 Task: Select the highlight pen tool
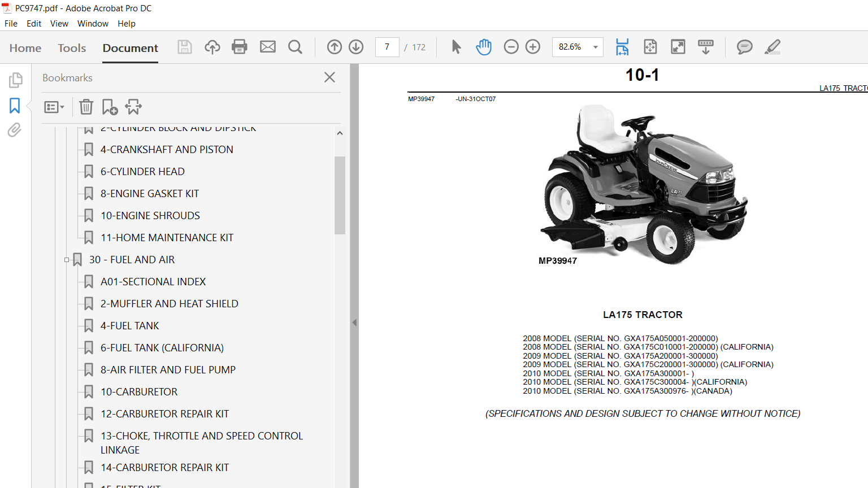[x=772, y=47]
